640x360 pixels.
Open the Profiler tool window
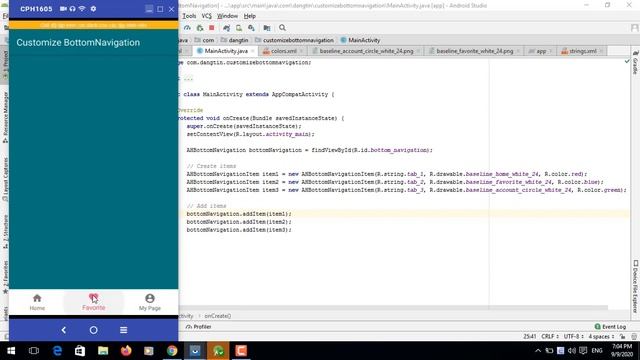click(198, 327)
